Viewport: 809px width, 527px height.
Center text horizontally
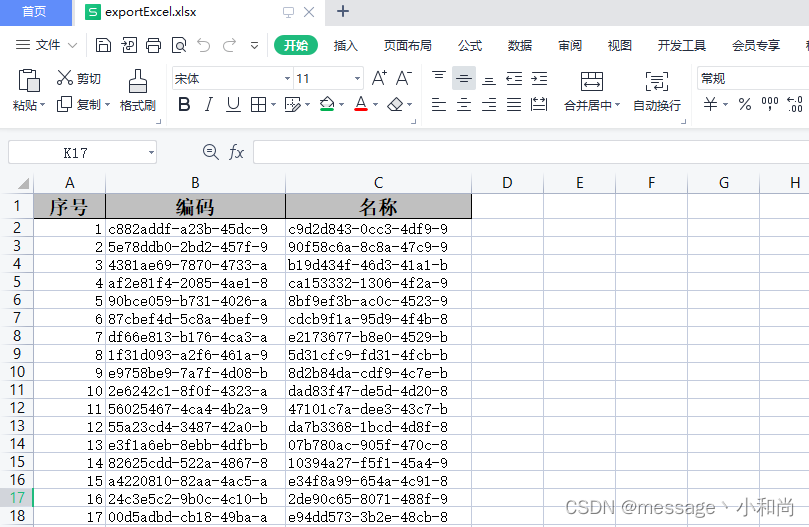[464, 105]
